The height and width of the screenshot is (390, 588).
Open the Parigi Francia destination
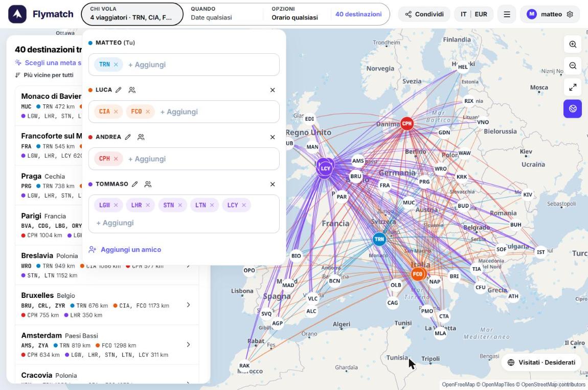[x=49, y=225]
